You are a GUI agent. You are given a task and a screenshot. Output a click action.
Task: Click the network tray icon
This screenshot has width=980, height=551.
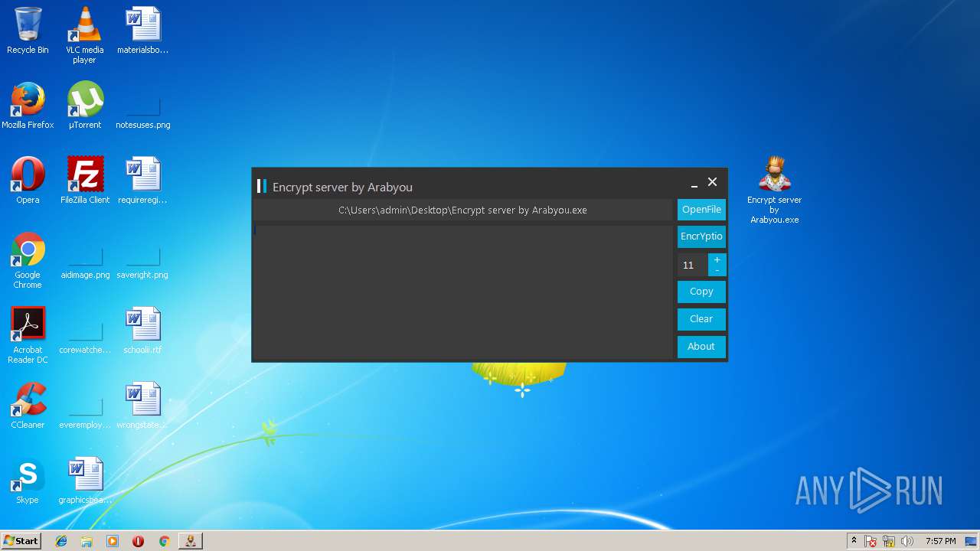click(889, 541)
